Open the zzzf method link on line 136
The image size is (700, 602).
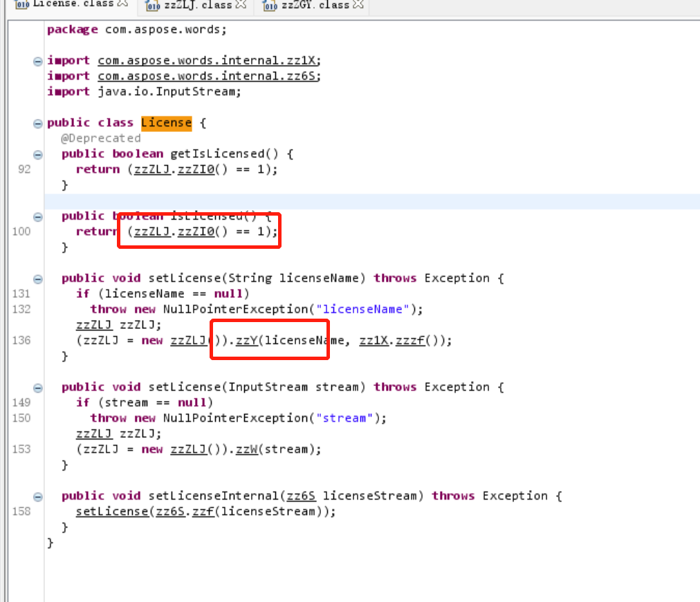point(409,341)
